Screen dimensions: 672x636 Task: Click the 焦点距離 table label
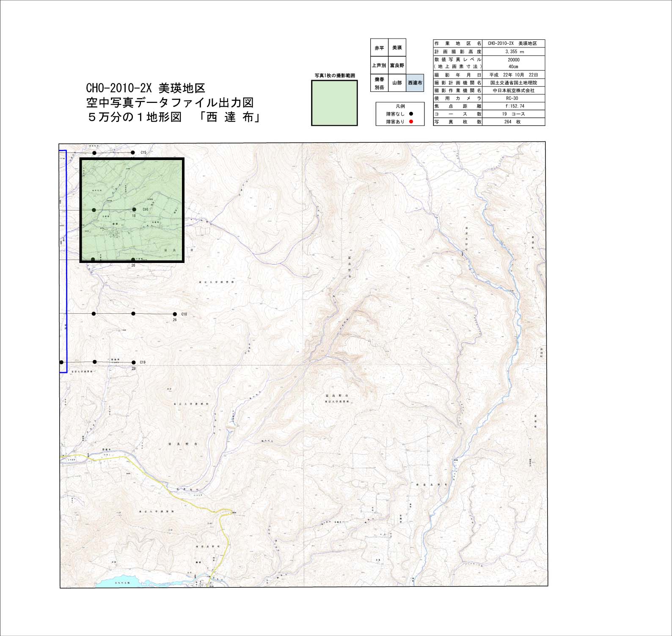click(x=458, y=106)
